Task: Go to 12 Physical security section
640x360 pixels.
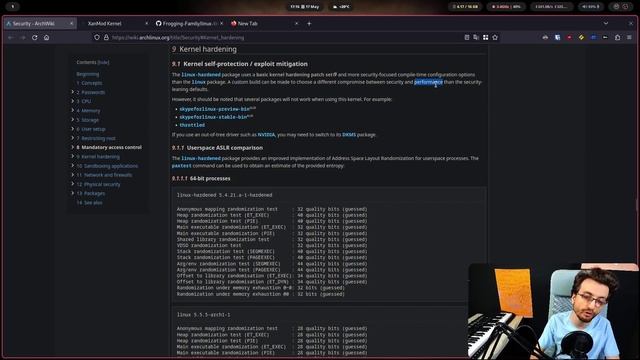Action: [x=98, y=184]
